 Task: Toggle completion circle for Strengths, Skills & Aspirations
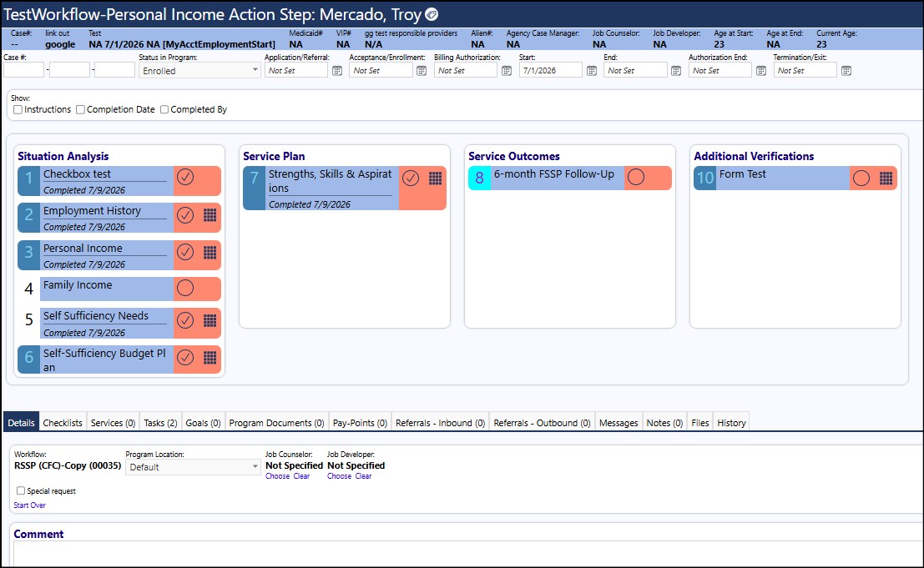point(411,178)
